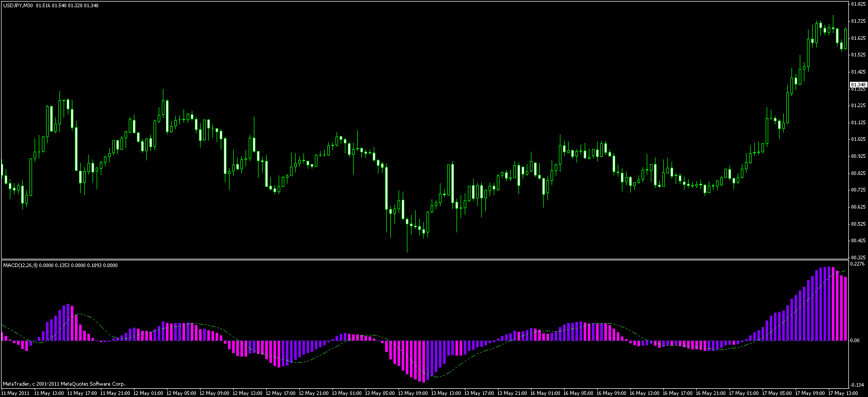Select the 81.125 price axis label
868x397 pixels.
point(858,123)
